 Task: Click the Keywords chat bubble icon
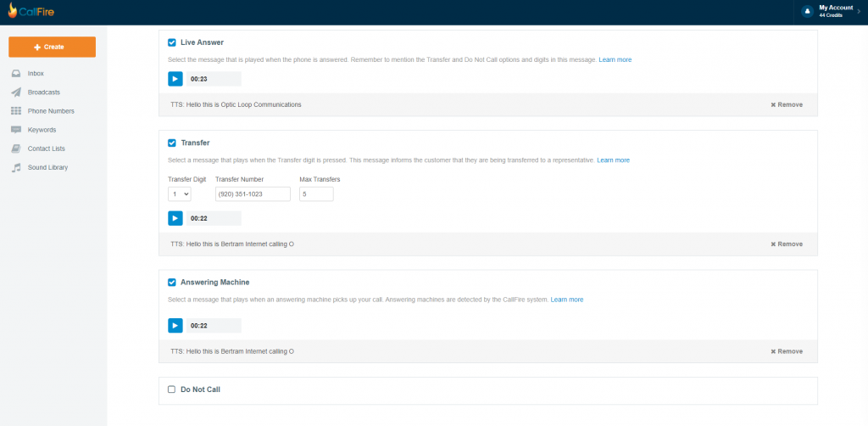16,130
